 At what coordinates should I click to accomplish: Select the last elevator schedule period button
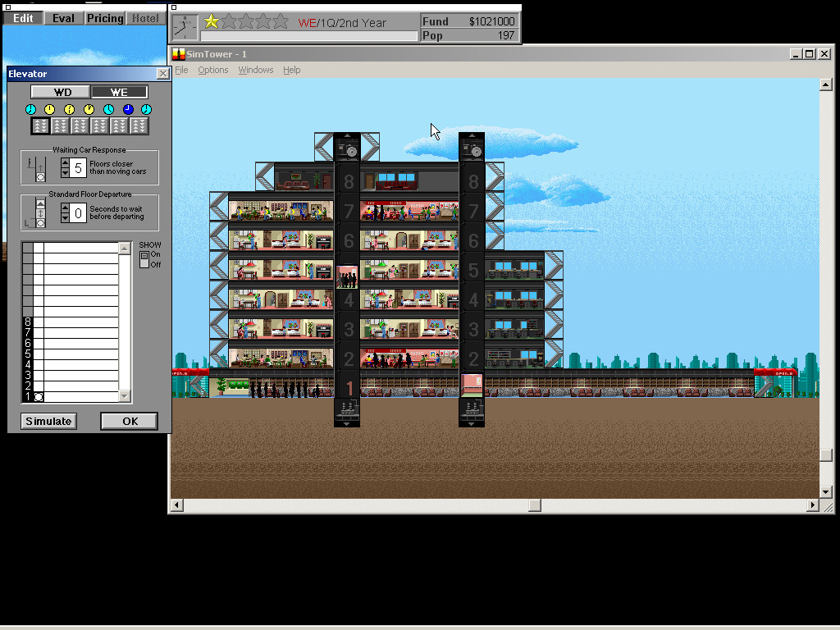pos(139,126)
